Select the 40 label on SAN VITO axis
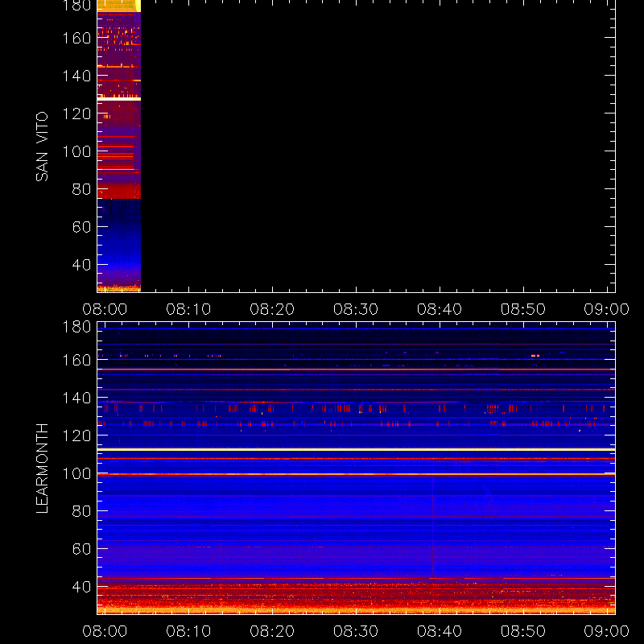The image size is (644, 644). [81, 265]
